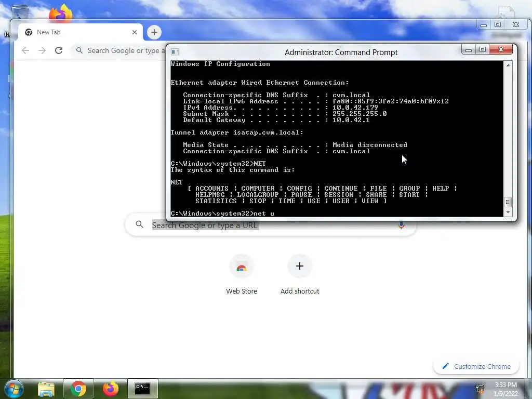The height and width of the screenshot is (399, 532).
Task: Close the New Tab tab
Action: click(135, 32)
